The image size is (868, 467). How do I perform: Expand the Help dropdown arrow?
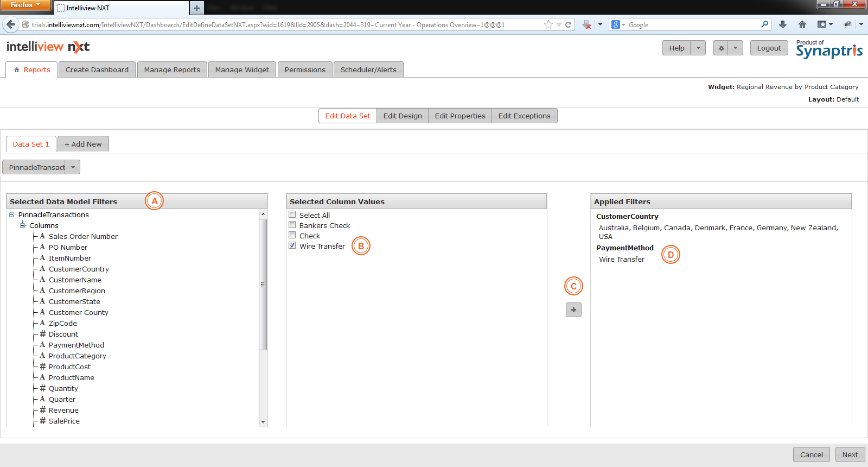[698, 48]
